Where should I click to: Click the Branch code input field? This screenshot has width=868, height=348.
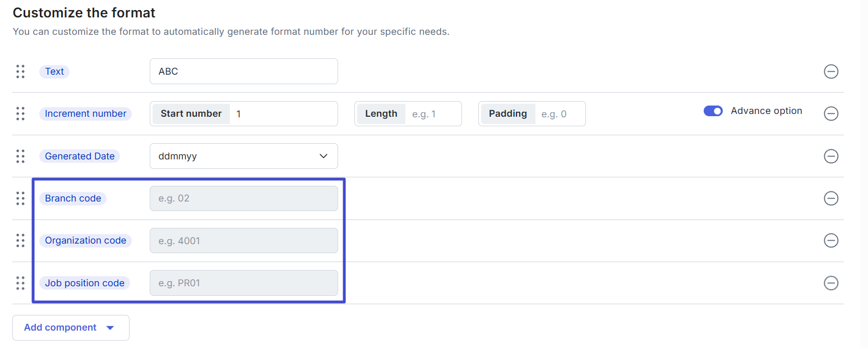pyautogui.click(x=243, y=198)
